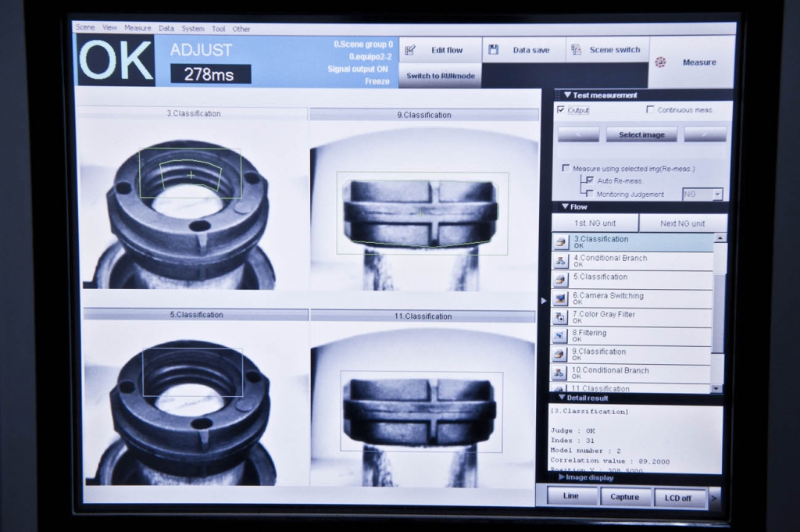Select the 8.Filtering unit icon
Image resolution: width=800 pixels, height=532 pixels.
click(559, 336)
